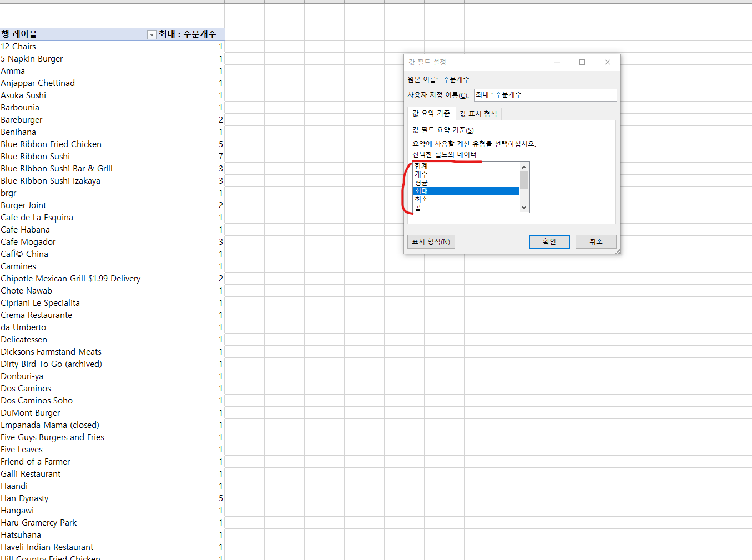Confirm with the 확인 button

click(x=549, y=241)
